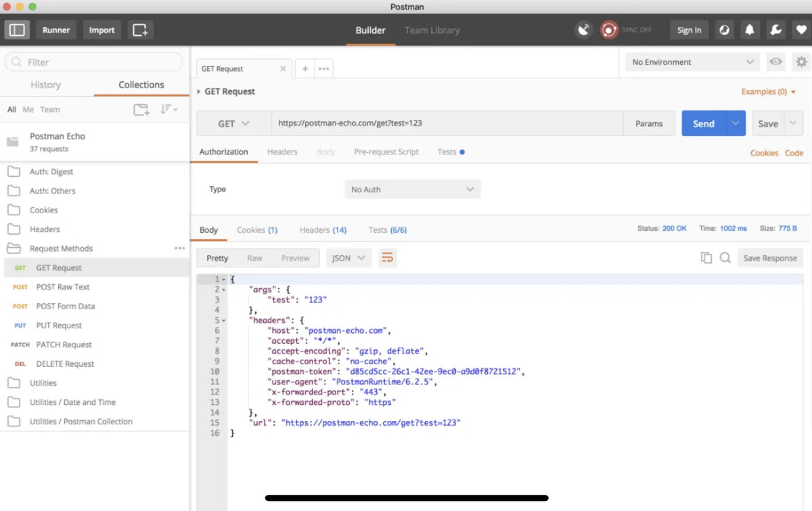Select the Raw view mode
812x511 pixels.
point(254,258)
